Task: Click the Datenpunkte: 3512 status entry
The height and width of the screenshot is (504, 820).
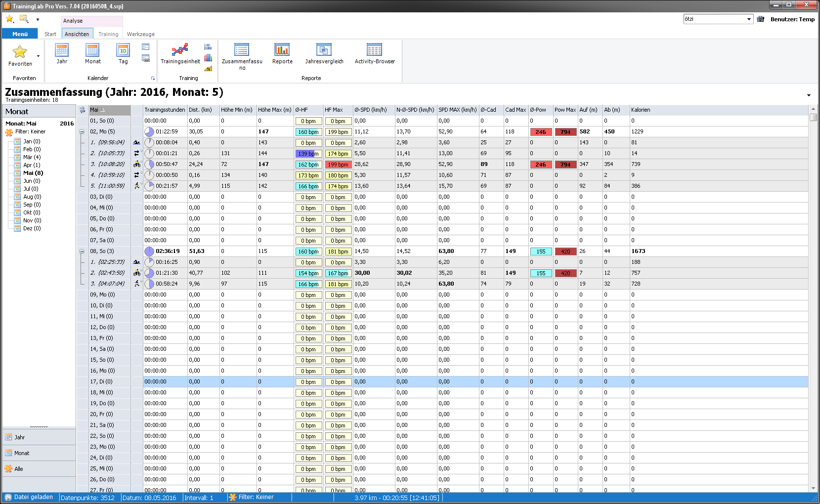Action: 87,498
